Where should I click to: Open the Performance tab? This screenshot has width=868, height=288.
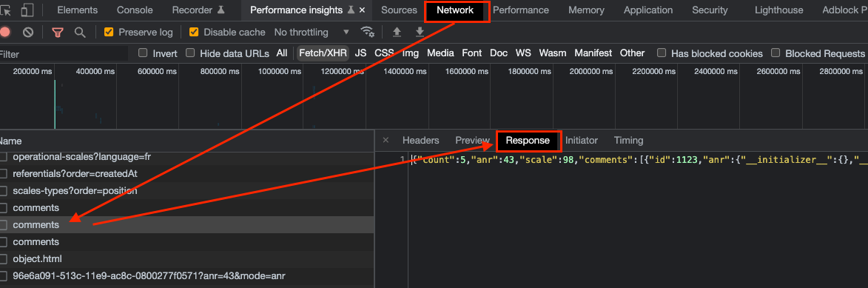(521, 10)
